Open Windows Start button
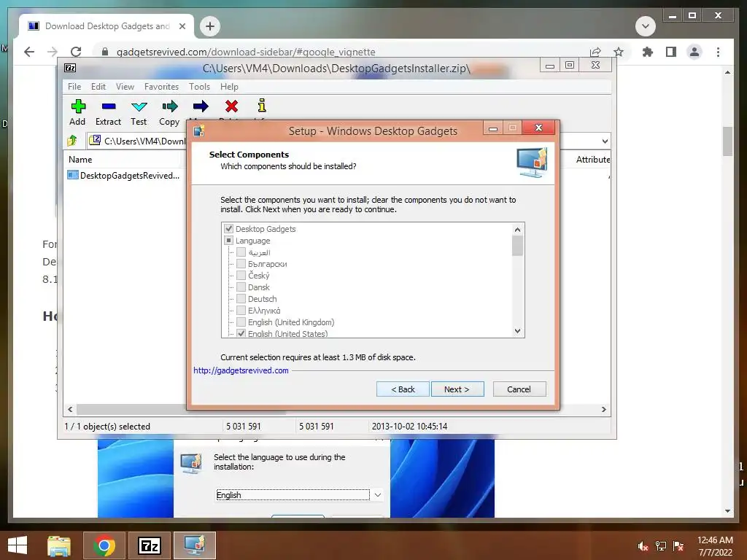Viewport: 747px width, 560px height. coord(18,545)
